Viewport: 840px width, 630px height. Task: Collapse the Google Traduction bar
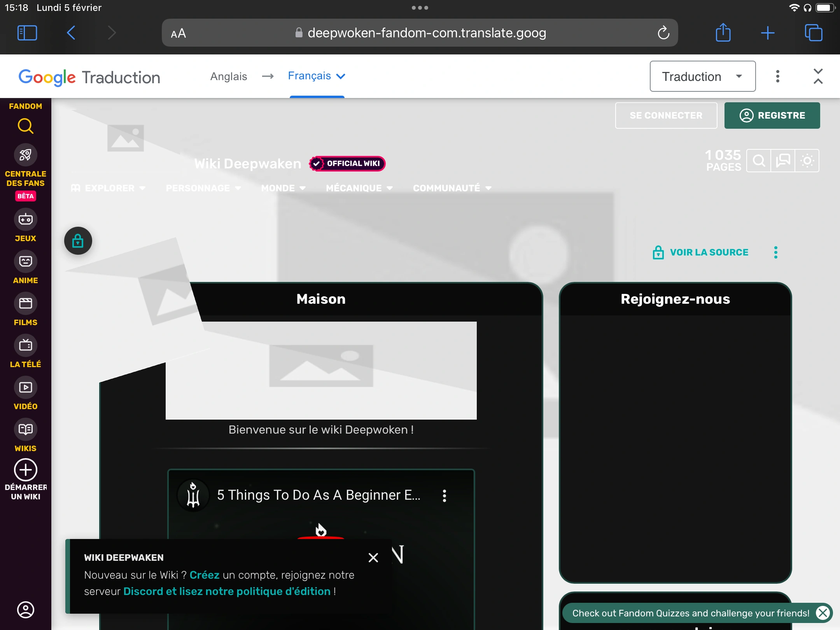click(818, 76)
